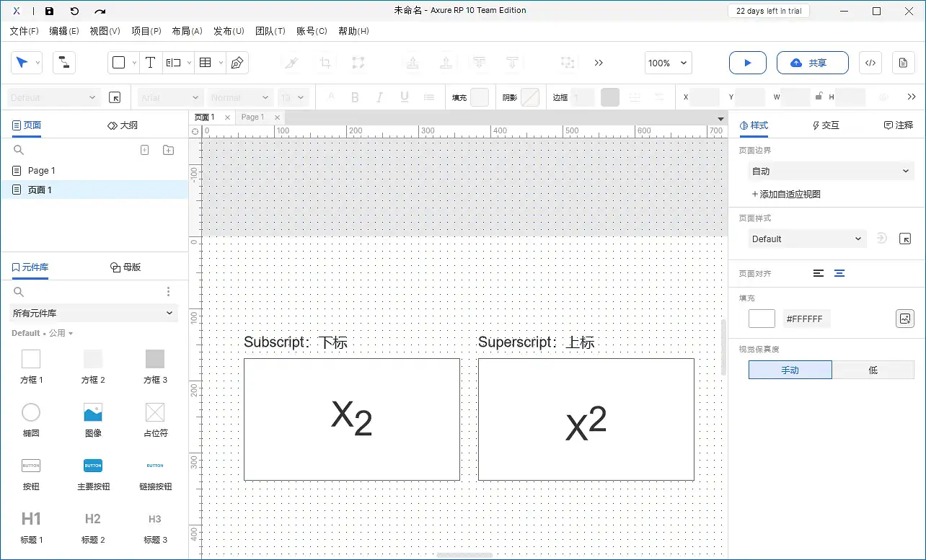
Task: Select the 主要按钮 widget thumbnail
Action: pyautogui.click(x=92, y=466)
